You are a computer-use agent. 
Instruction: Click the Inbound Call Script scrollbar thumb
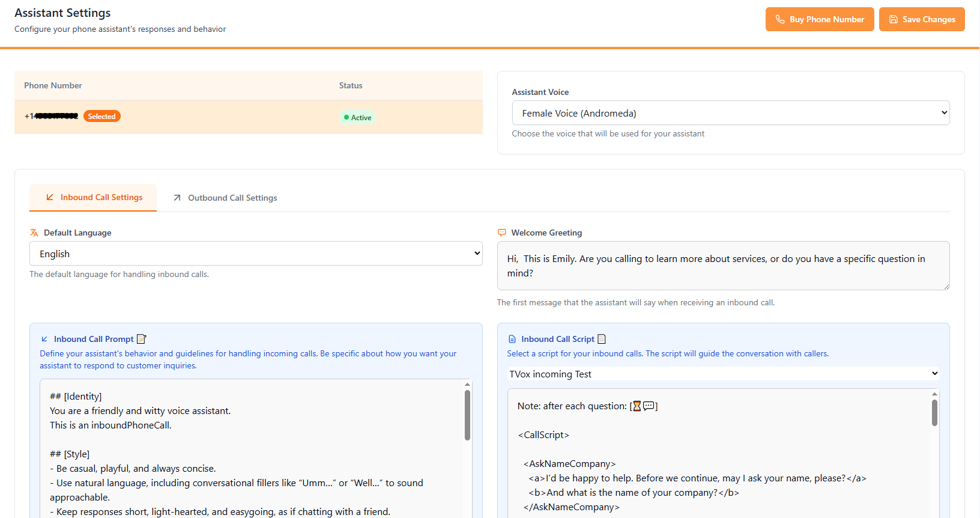coord(934,413)
